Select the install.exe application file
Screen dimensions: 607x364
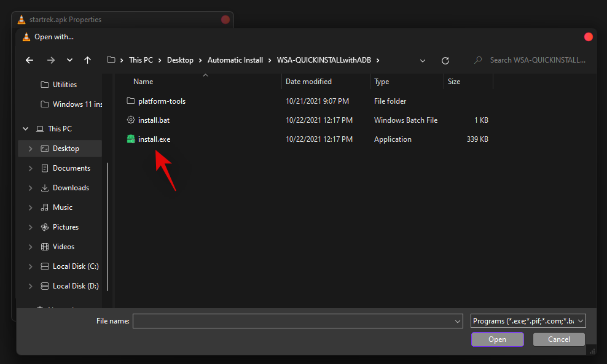coord(154,139)
